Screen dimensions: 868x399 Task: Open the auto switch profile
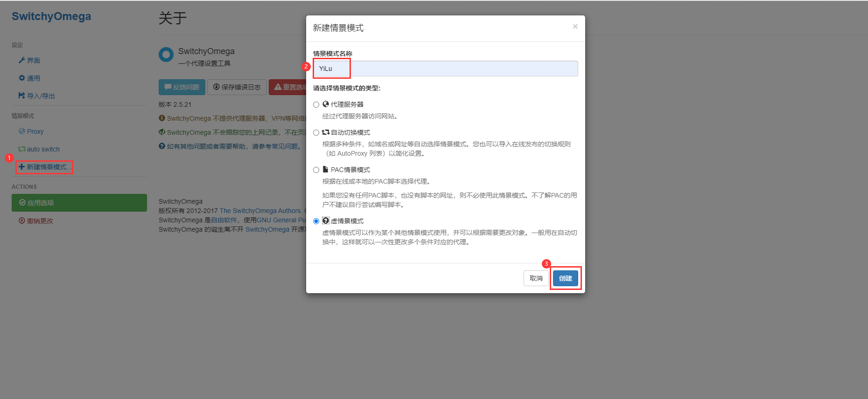coord(39,149)
